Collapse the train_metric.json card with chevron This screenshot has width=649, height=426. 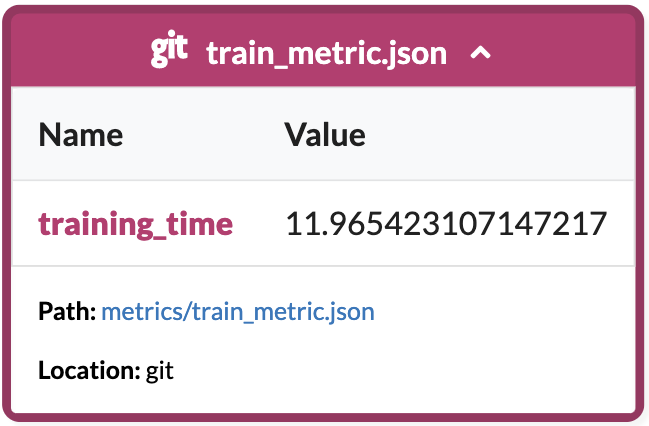coord(481,53)
